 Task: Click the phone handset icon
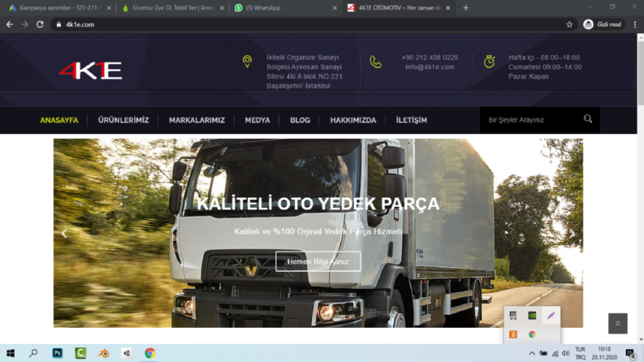click(x=375, y=62)
